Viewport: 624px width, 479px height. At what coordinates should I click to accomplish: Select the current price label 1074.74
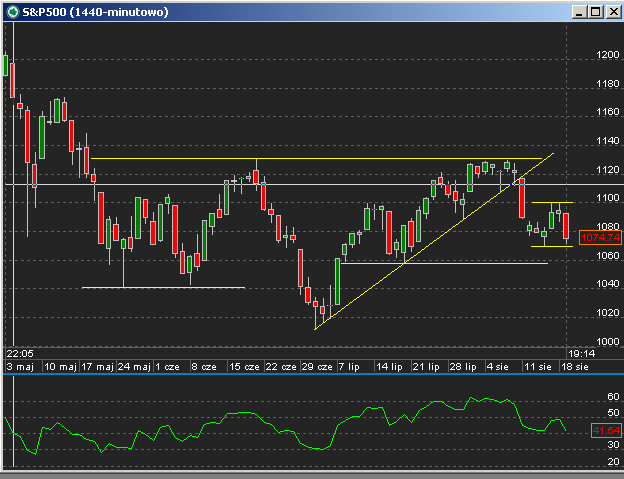coord(600,238)
